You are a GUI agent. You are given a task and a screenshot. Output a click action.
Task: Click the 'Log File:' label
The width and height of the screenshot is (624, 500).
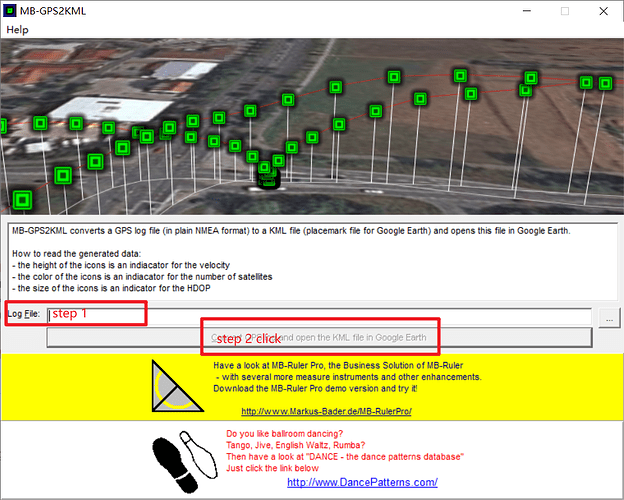tap(24, 314)
